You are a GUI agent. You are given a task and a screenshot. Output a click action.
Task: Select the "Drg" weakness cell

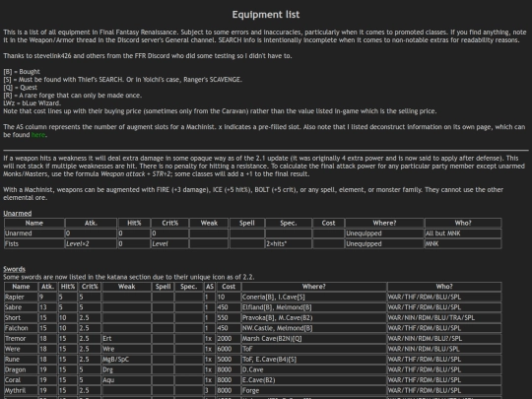(x=126, y=369)
